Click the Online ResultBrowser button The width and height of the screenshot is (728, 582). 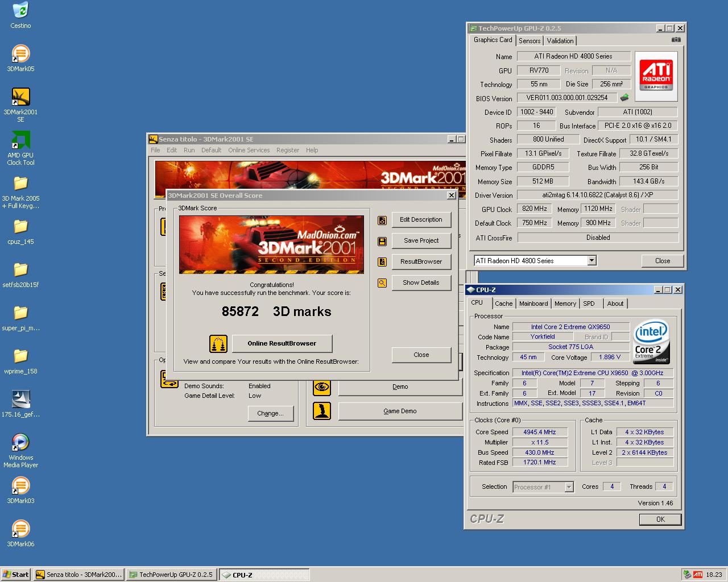282,343
